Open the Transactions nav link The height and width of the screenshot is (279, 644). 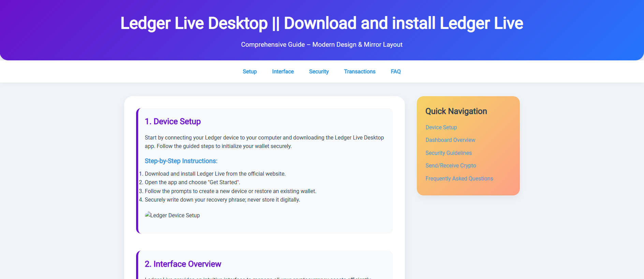click(360, 72)
